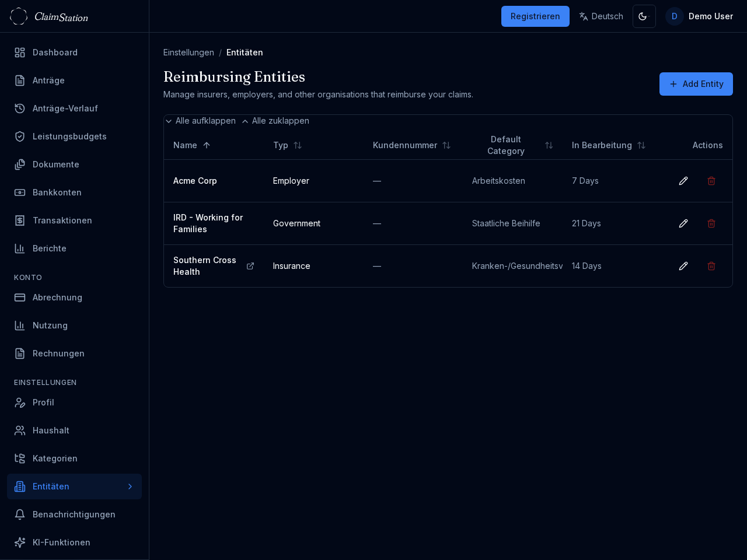Delete Southern Cross Health entity
747x560 pixels.
click(x=711, y=266)
